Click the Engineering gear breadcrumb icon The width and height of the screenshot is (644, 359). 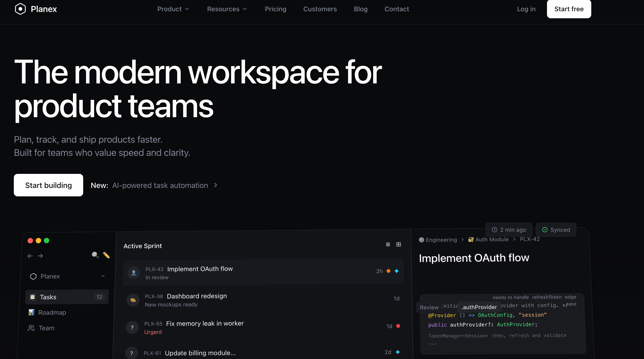coord(422,240)
